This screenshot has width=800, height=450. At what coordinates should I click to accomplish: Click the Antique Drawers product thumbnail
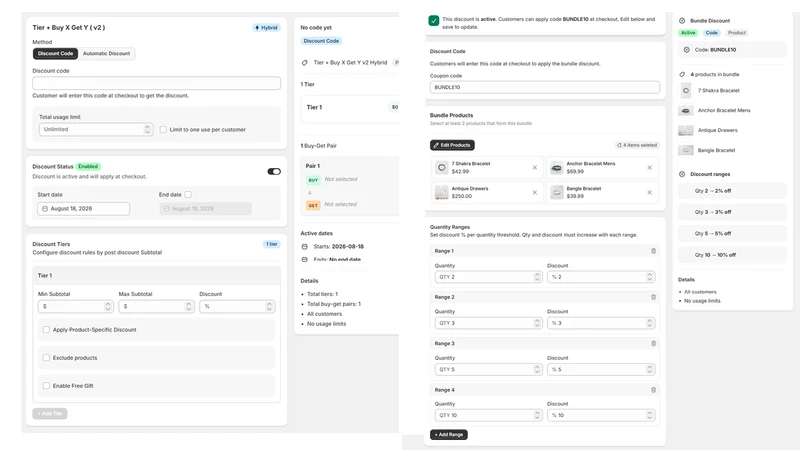[441, 192]
